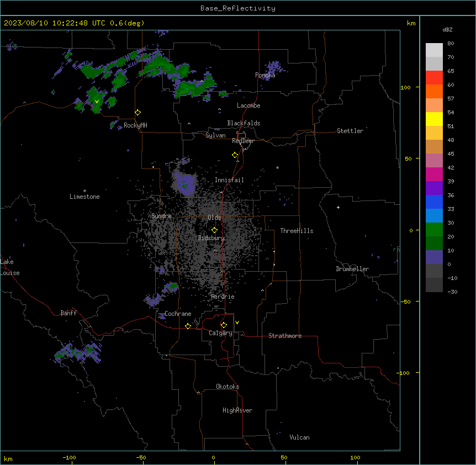
Task: Click the HighRiver town label
Action: pyautogui.click(x=237, y=410)
